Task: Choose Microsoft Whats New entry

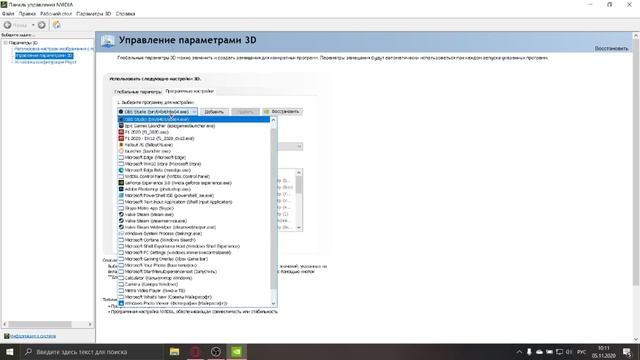Action: point(194,297)
